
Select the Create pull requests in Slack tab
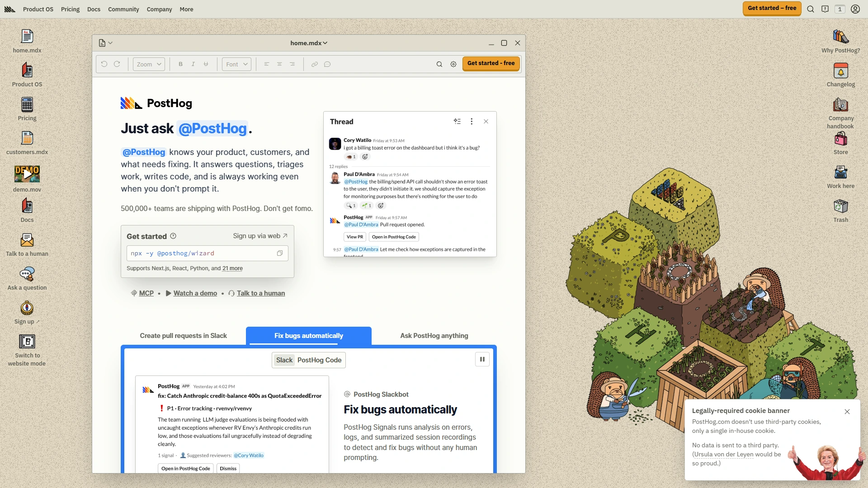(x=183, y=336)
